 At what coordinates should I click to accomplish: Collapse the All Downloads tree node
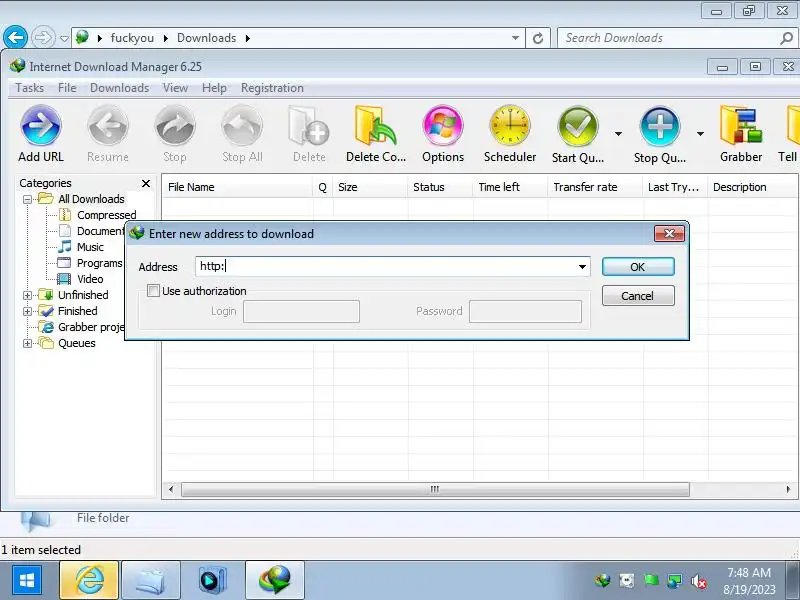(x=28, y=199)
